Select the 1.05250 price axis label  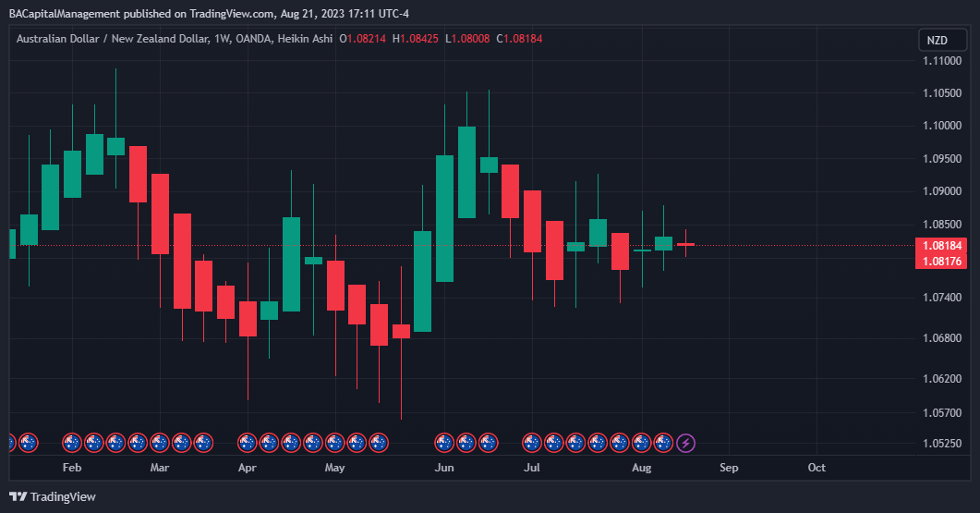942,444
